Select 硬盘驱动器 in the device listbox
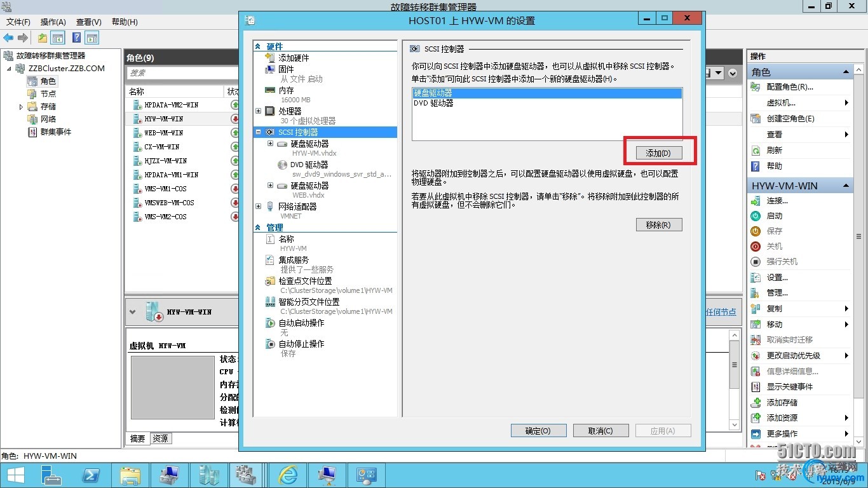Image resolution: width=868 pixels, height=488 pixels. (x=547, y=93)
